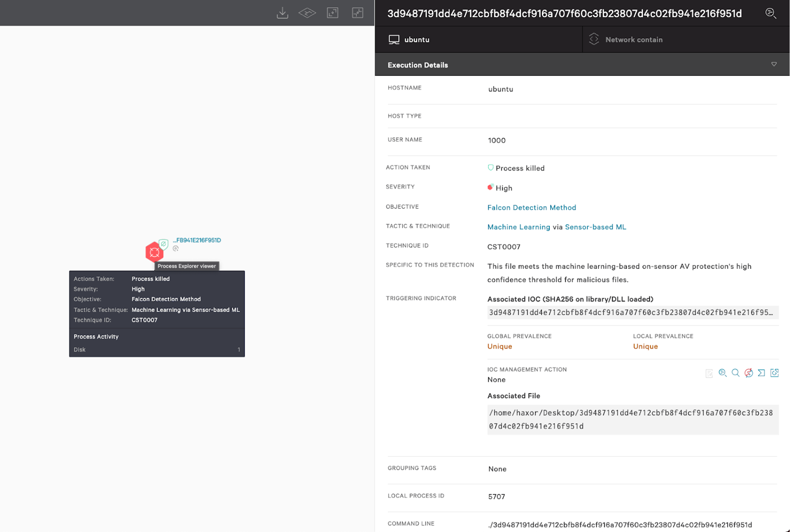The image size is (790, 532).
Task: Click the IOC Management Action None value
Action: tap(496, 380)
